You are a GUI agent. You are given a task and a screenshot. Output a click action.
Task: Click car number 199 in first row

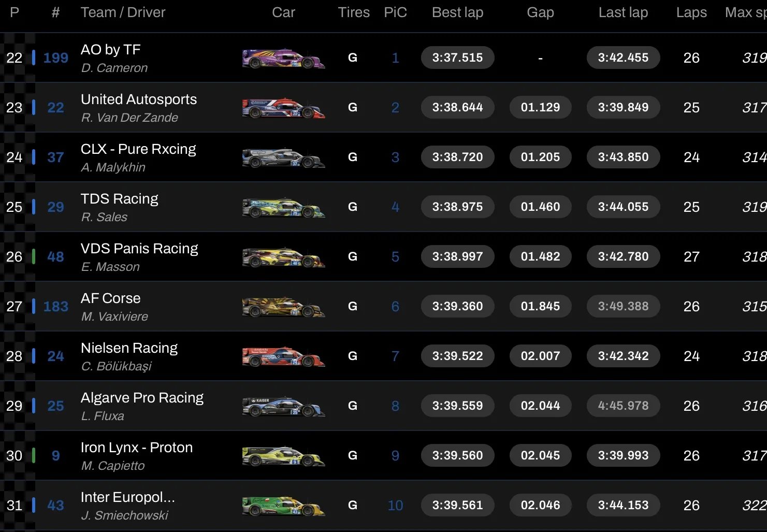[x=55, y=58]
